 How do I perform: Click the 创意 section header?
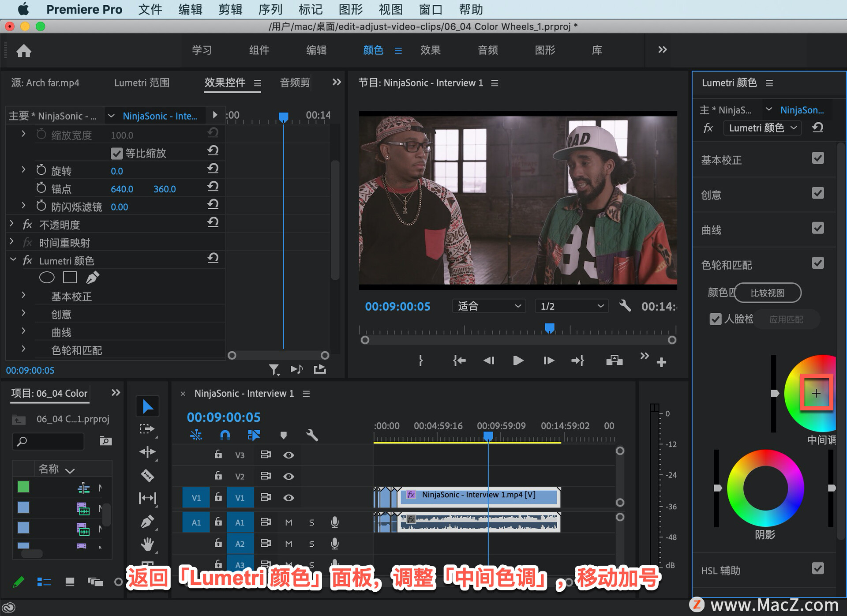[x=711, y=195]
